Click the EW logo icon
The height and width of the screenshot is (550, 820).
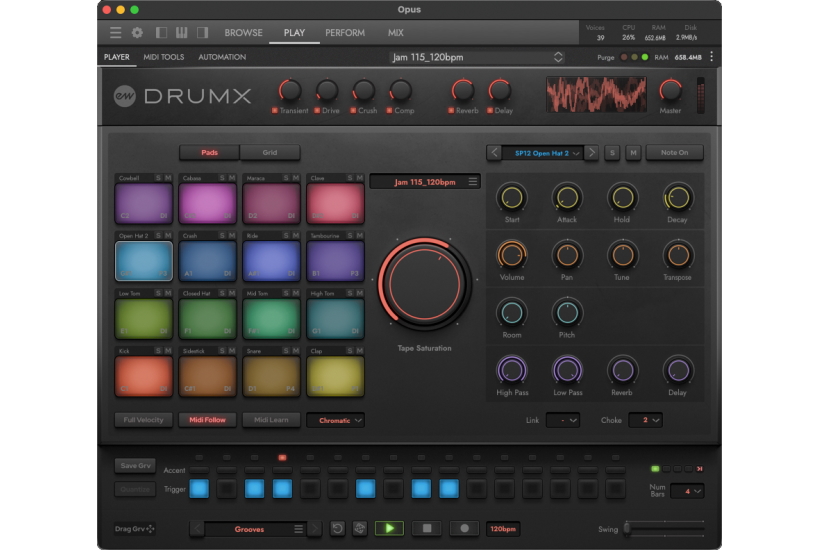pyautogui.click(x=125, y=96)
